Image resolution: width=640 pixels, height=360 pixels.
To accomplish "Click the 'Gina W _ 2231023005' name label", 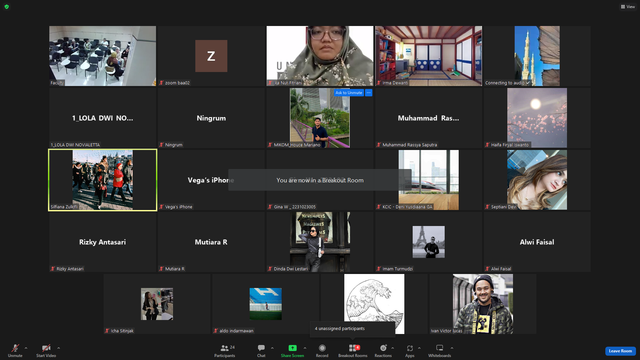I will click(294, 207).
